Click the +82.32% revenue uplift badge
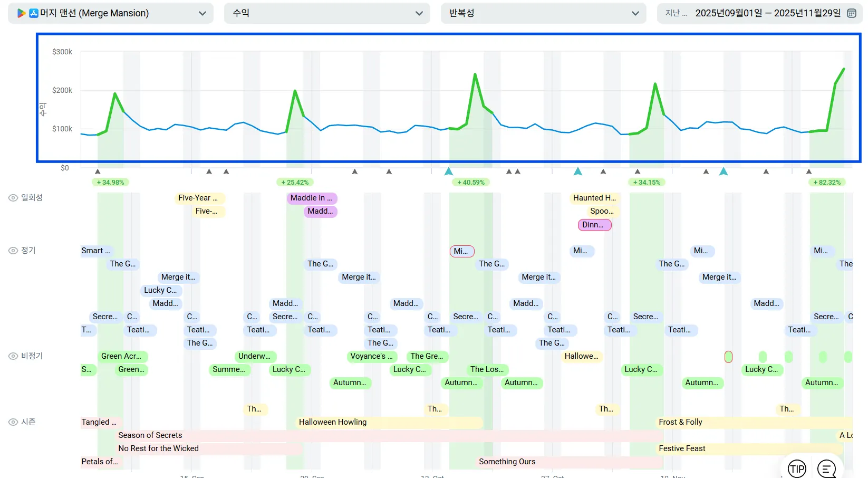Viewport: 868px width, 478px height. click(x=827, y=183)
